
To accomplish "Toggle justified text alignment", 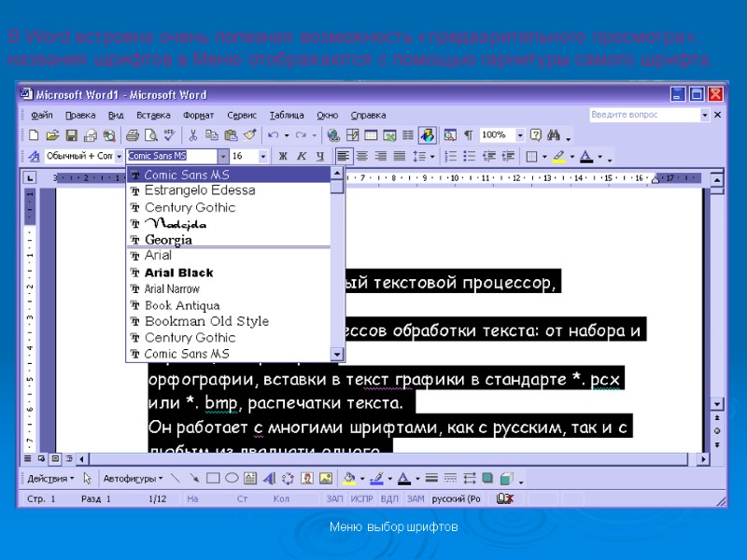I will [400, 156].
